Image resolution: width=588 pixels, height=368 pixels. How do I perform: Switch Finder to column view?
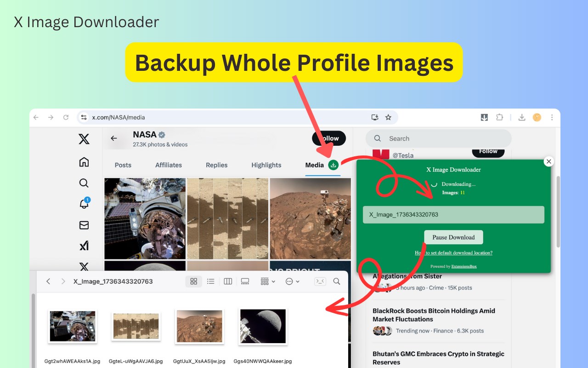(x=228, y=281)
